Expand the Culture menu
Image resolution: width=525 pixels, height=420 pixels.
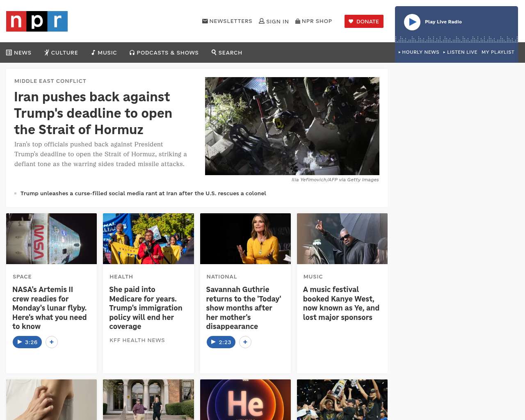61,52
